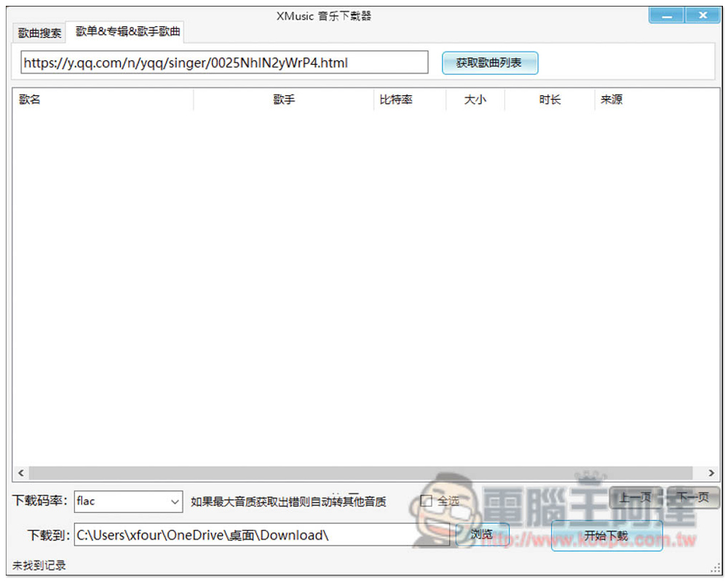Go to next page with 下一页
Viewport: 728px width, 582px height.
tap(693, 498)
